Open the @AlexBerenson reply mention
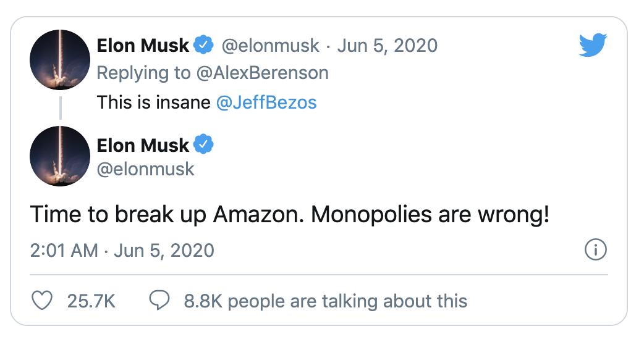 click(x=263, y=73)
